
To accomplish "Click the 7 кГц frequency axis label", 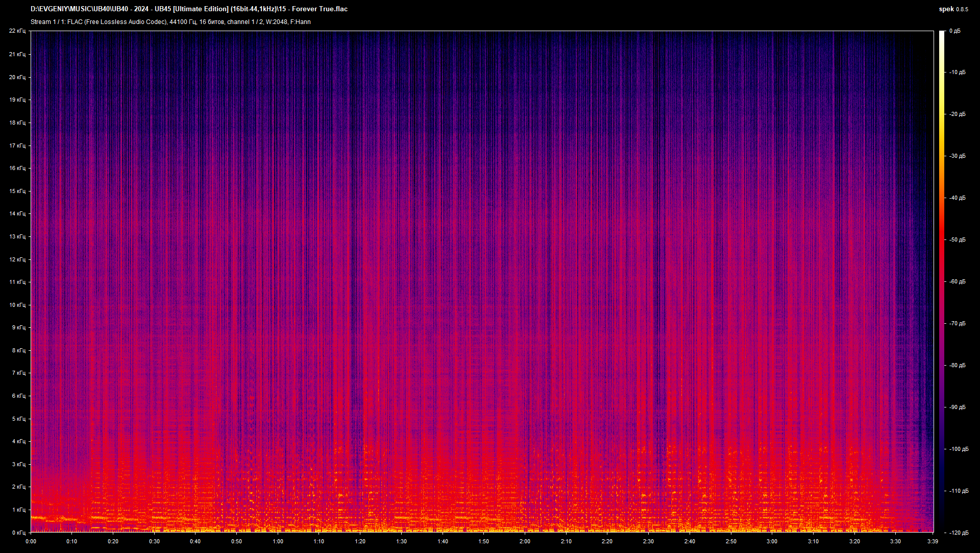I will pos(18,373).
